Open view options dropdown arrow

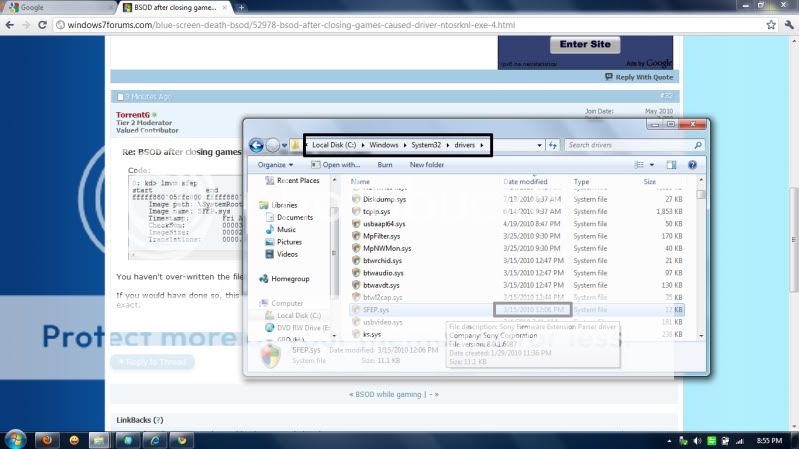coord(652,165)
